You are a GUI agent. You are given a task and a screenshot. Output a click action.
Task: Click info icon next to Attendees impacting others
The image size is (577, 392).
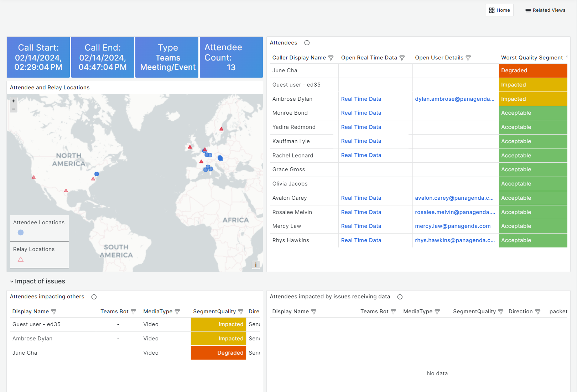coord(94,297)
